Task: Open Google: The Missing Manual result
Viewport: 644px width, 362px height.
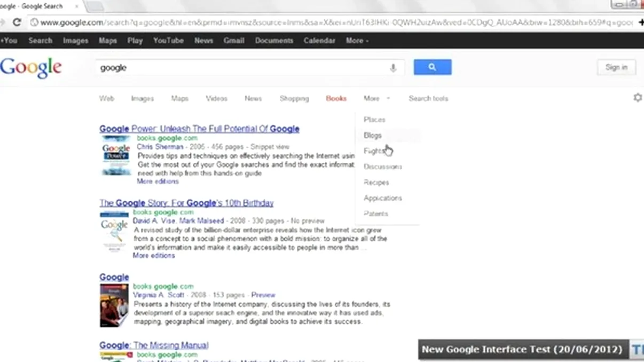Action: click(x=154, y=345)
